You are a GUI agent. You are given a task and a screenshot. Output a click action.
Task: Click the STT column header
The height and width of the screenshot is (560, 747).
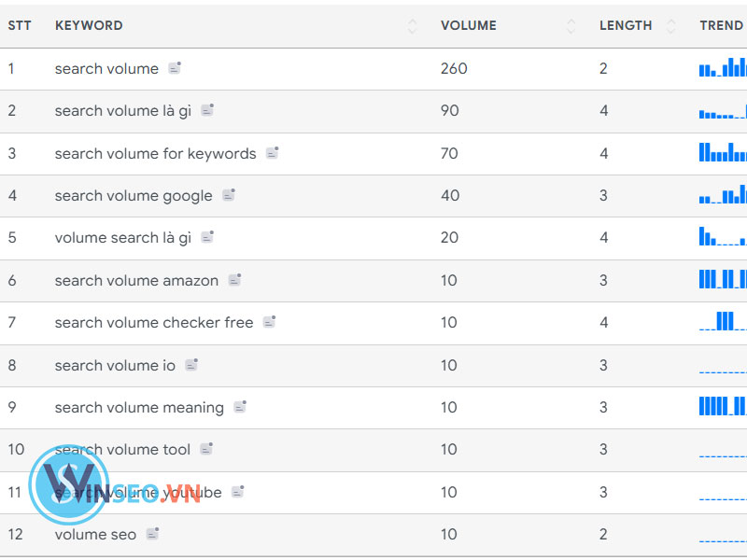20,26
